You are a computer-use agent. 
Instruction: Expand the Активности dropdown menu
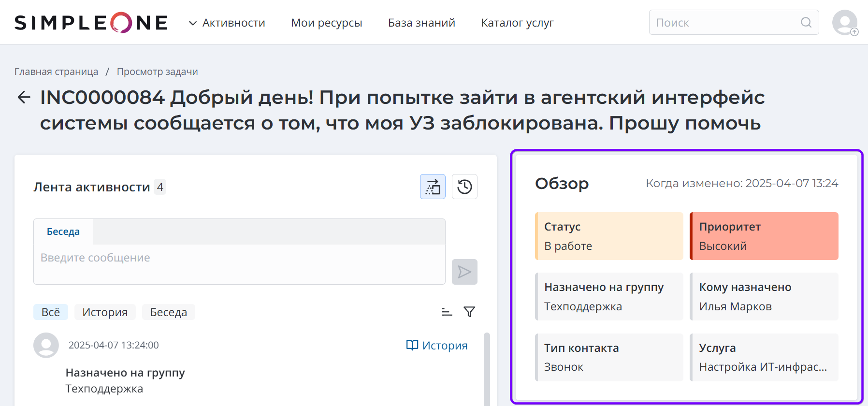coord(227,23)
